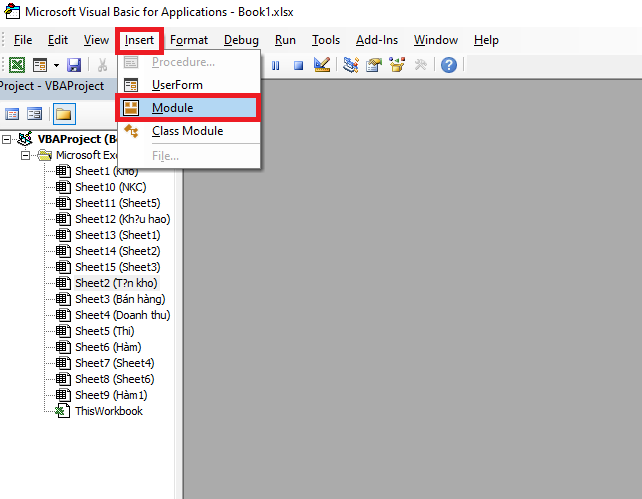Click the View Code icon in the Project panel
The height and width of the screenshot is (499, 642).
pyautogui.click(x=12, y=114)
